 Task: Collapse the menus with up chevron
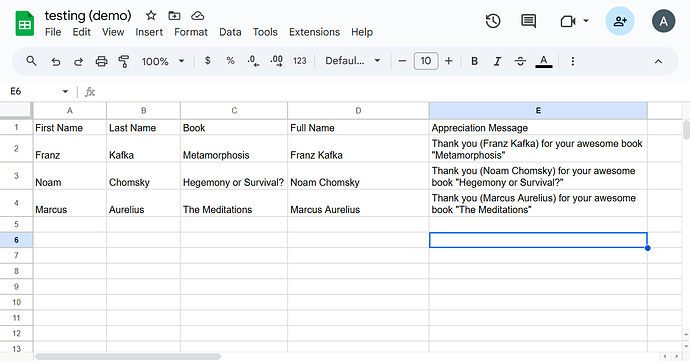tap(658, 61)
